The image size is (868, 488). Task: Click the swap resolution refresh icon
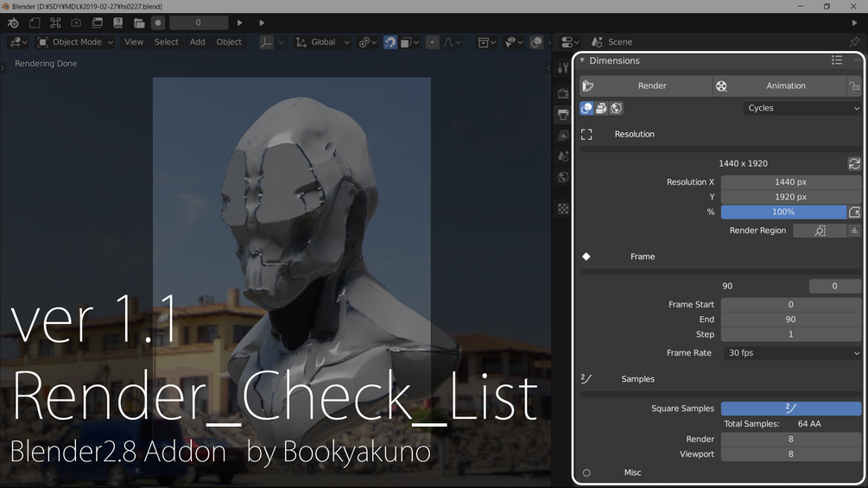click(854, 164)
